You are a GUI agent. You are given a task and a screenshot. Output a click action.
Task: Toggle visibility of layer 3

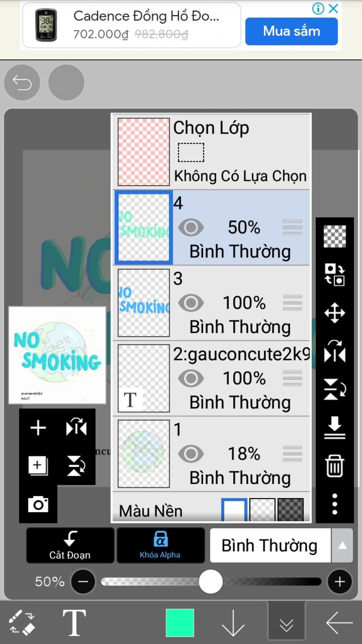tap(191, 303)
